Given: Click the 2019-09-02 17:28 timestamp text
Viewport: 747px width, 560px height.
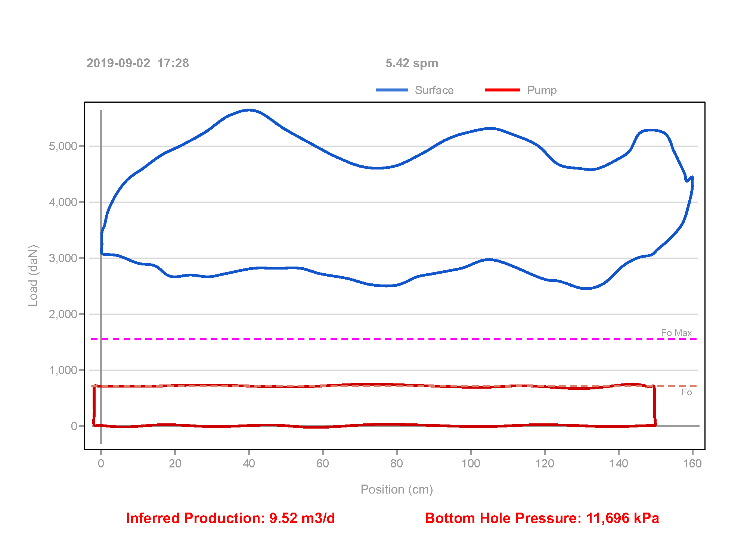Looking at the screenshot, I should point(138,63).
